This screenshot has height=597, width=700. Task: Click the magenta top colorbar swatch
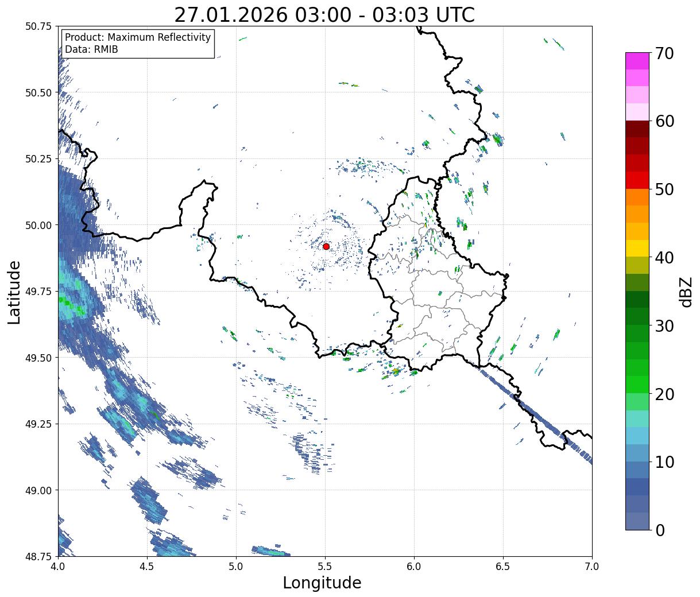[x=637, y=61]
